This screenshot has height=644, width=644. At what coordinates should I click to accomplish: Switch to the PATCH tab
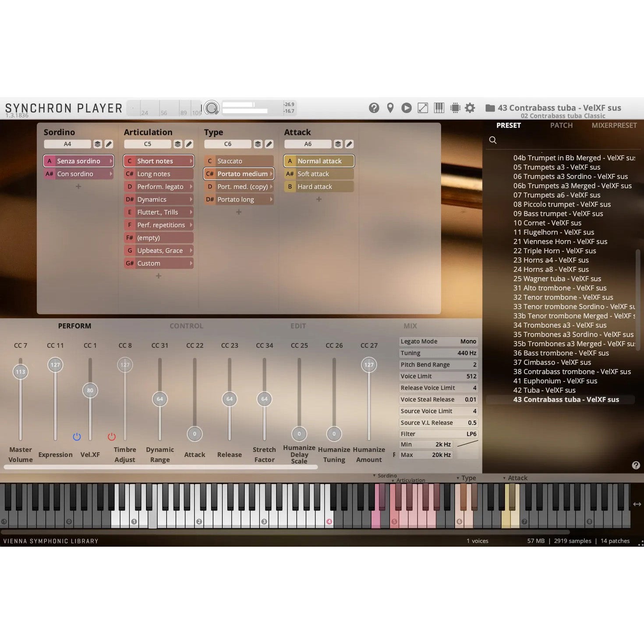pos(561,125)
